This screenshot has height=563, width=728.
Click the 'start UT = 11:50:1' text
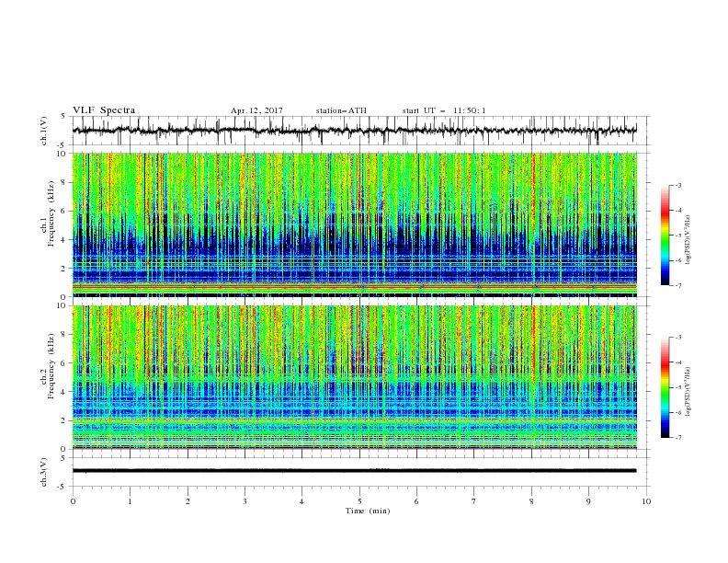click(x=444, y=110)
